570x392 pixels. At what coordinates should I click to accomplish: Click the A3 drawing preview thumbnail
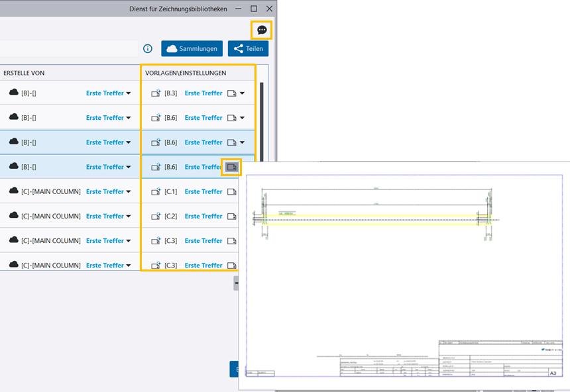pos(404,275)
